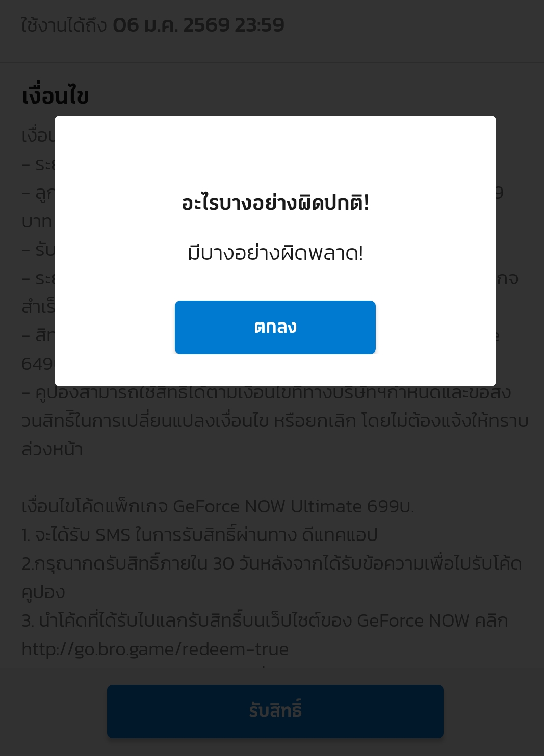Click the dialog title อะไรบางอย่างผิดปกติ!

click(275, 203)
